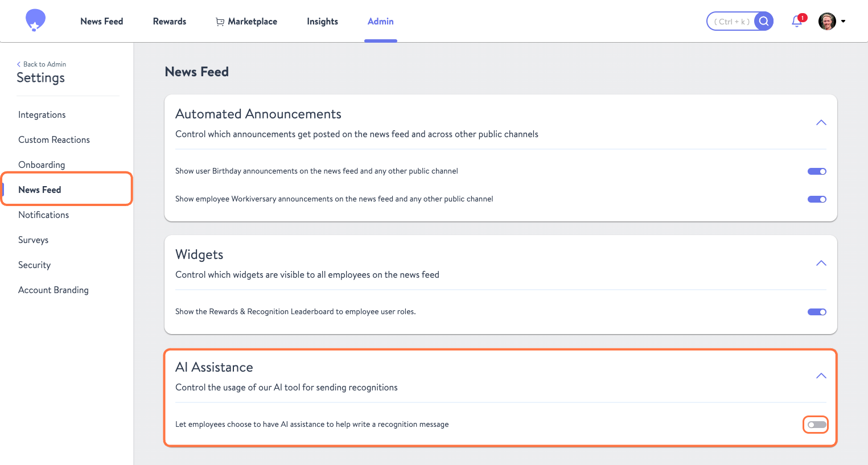Switch to the Insights tab
Screen dimensions: 868x465
[322, 22]
